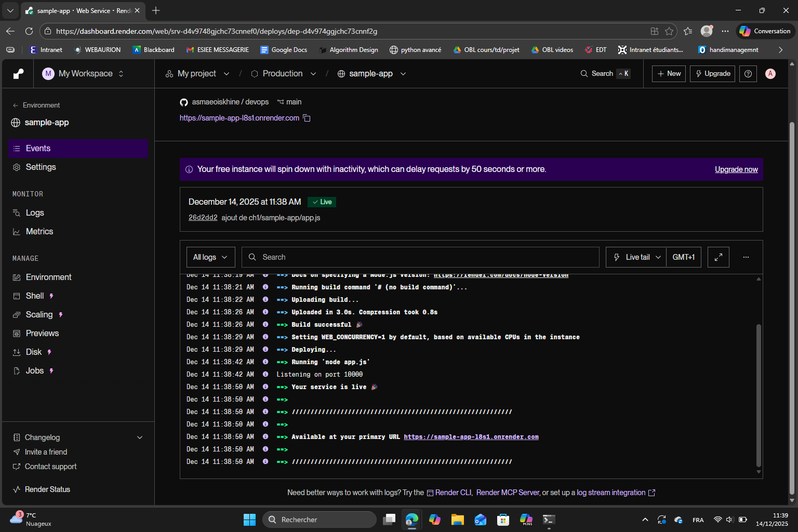This screenshot has height=532, width=798.
Task: View Metrics in the sidebar
Action: (39, 231)
